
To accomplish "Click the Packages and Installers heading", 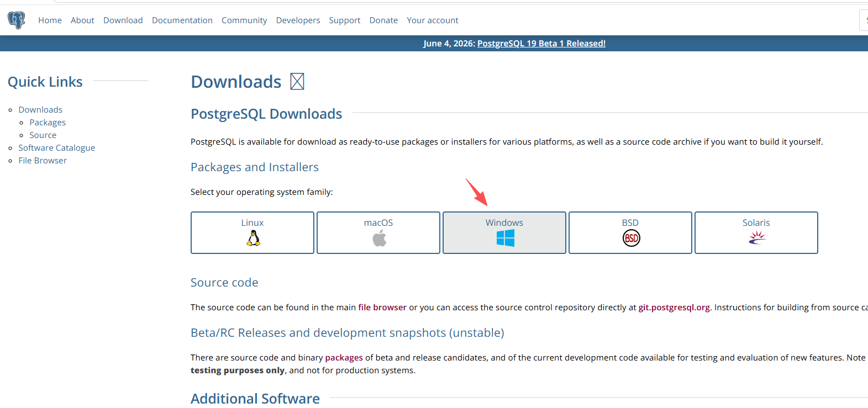I will tap(255, 167).
